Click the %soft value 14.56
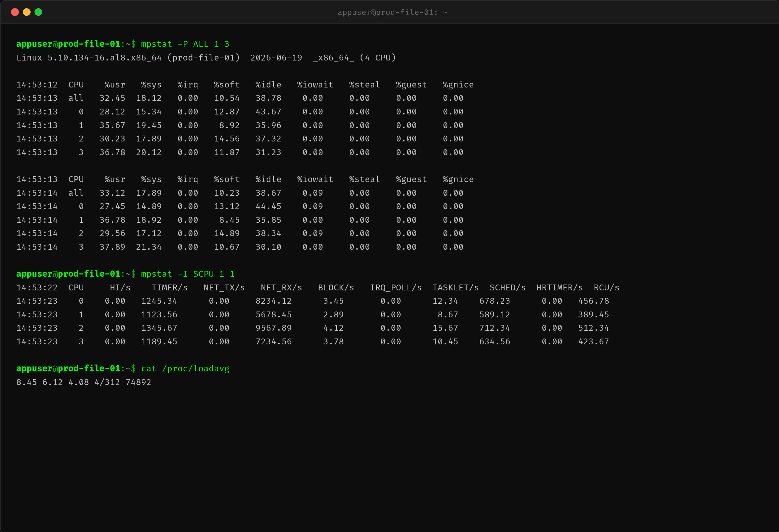 pyautogui.click(x=227, y=139)
